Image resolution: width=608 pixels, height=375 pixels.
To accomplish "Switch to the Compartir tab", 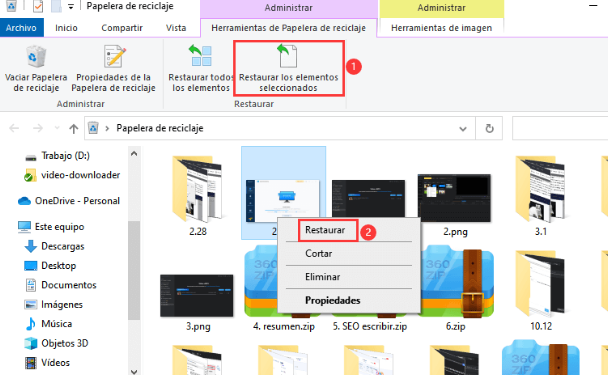I will click(122, 28).
